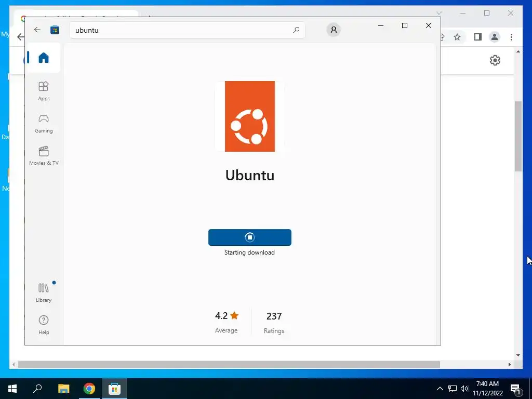532x399 pixels.
Task: Open volume control tray icon
Action: 464,389
